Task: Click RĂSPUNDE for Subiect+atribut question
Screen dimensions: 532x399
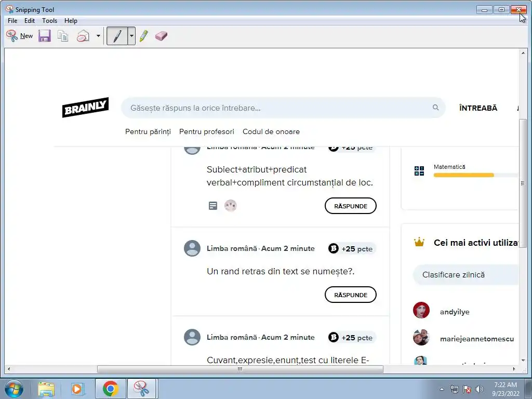Action: pyautogui.click(x=351, y=206)
